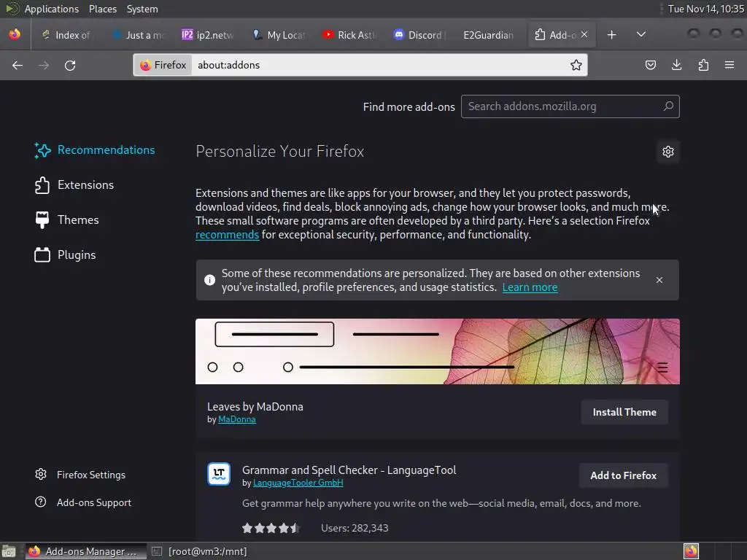Click the Add-ons Manager taskbar button
This screenshot has width=747, height=560.
pos(86,551)
